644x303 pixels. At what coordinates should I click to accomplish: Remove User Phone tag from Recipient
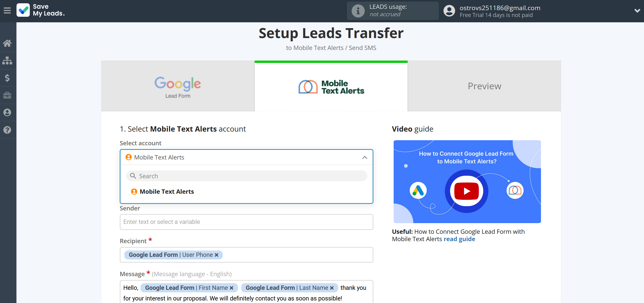tap(217, 255)
